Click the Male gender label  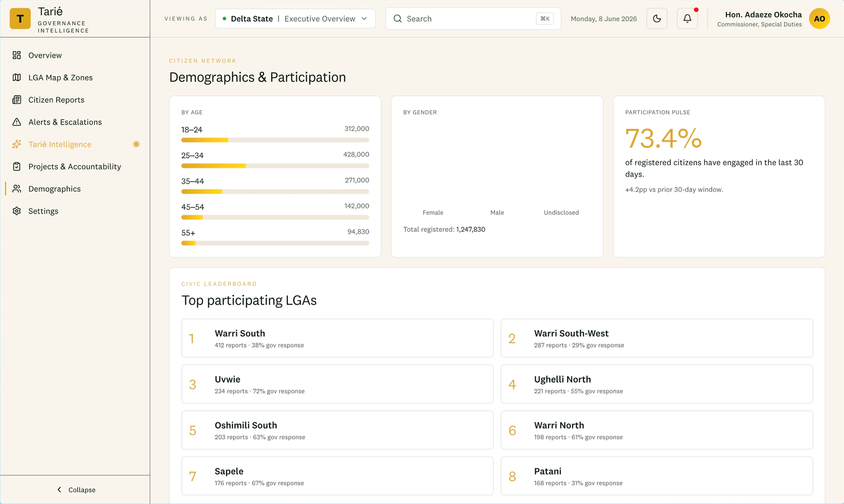point(497,213)
